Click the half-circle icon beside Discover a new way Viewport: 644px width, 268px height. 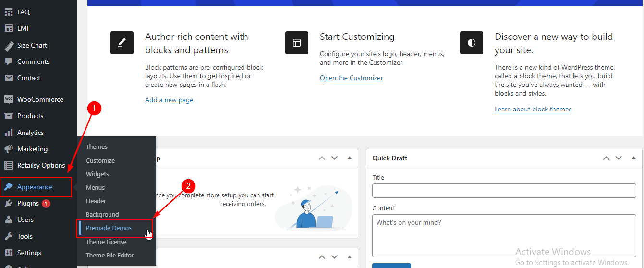tap(472, 43)
